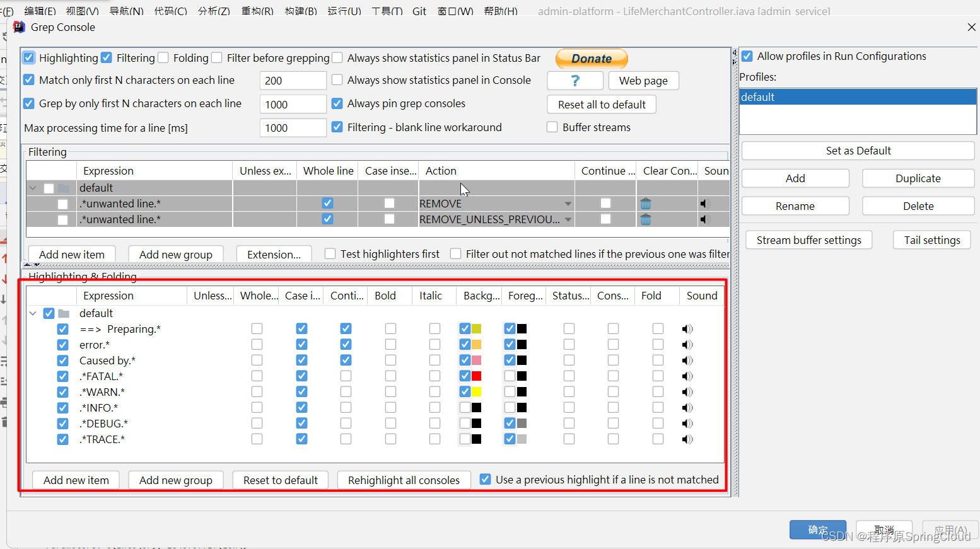
Task: Enable the Folding checkbox
Action: point(163,58)
